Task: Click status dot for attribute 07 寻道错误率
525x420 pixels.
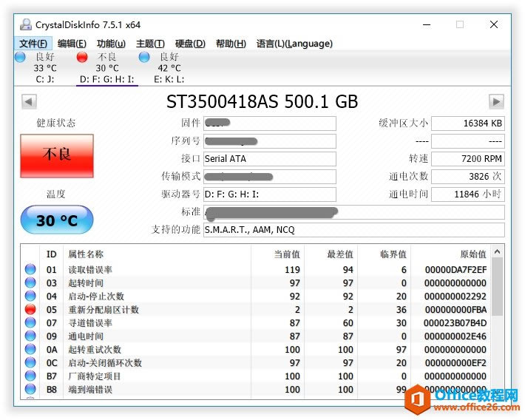Action: (x=30, y=322)
